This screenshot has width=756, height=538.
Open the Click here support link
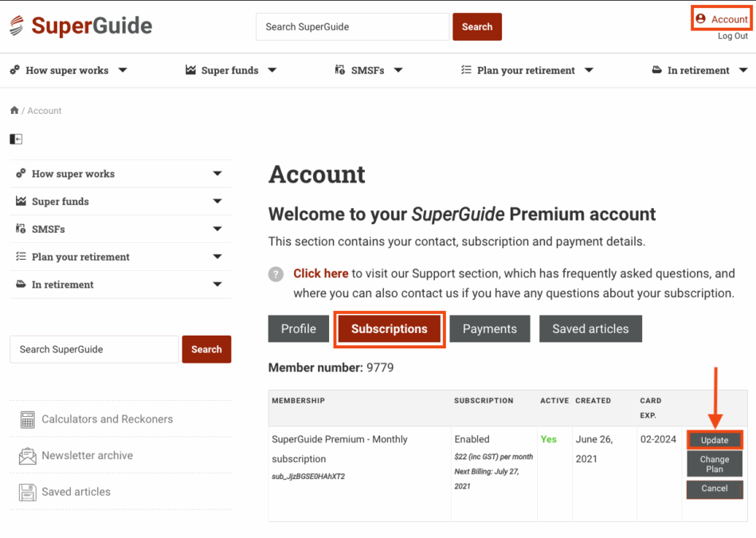pyautogui.click(x=320, y=273)
